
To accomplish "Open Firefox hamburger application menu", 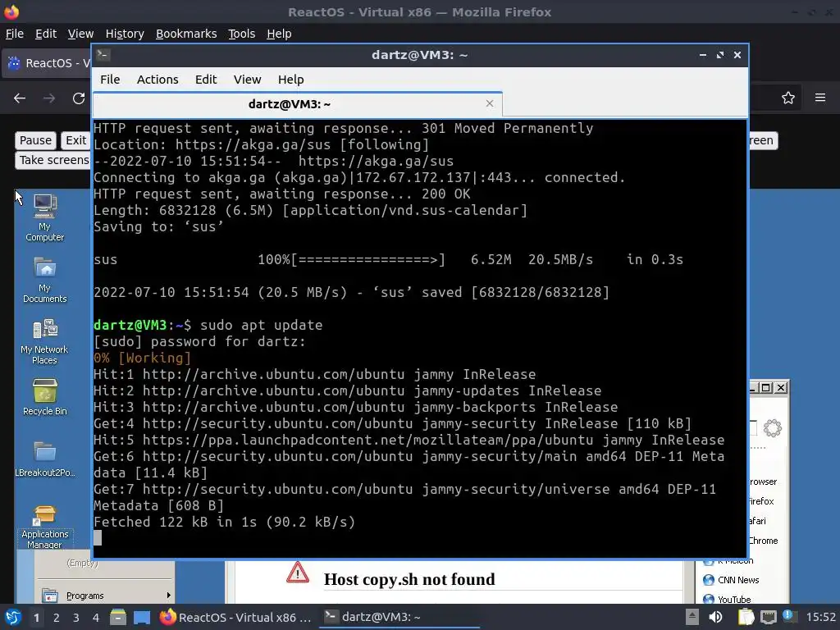I will tap(820, 98).
